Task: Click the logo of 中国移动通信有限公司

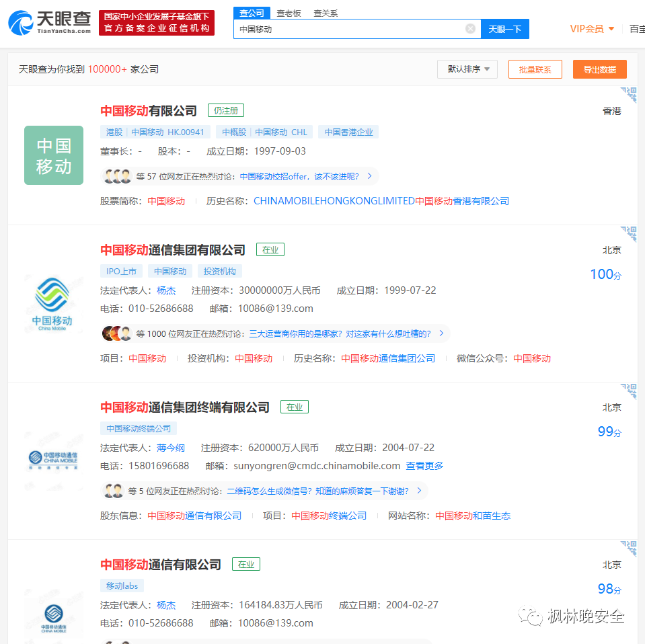Action: coord(53,618)
